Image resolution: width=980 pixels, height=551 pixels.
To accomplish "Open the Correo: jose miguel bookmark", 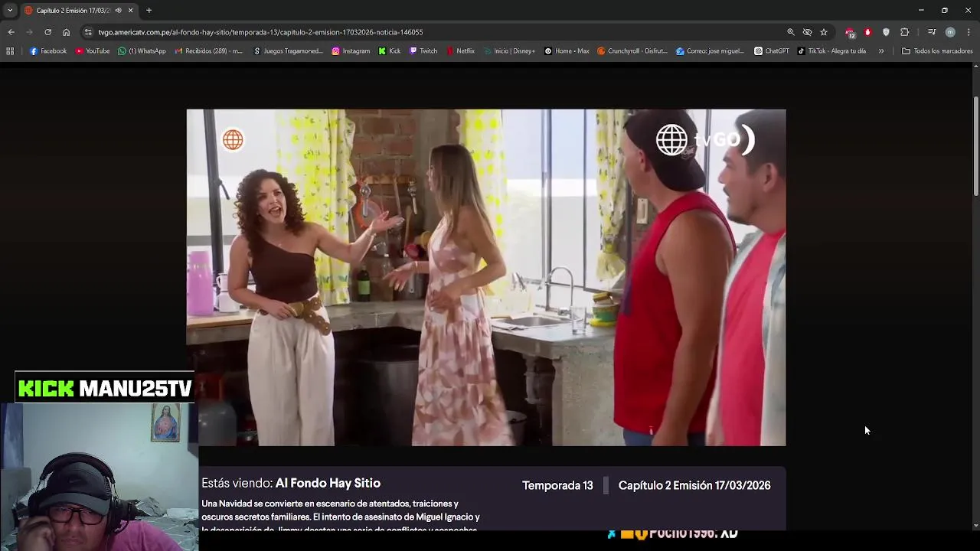I will (710, 51).
